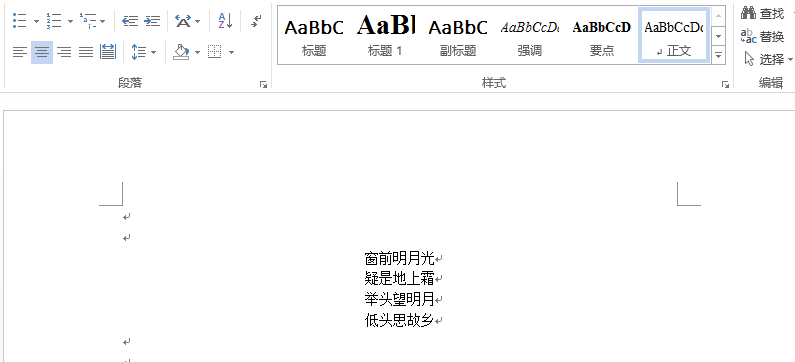Place cursor in line 疑是地上霜

(400, 278)
